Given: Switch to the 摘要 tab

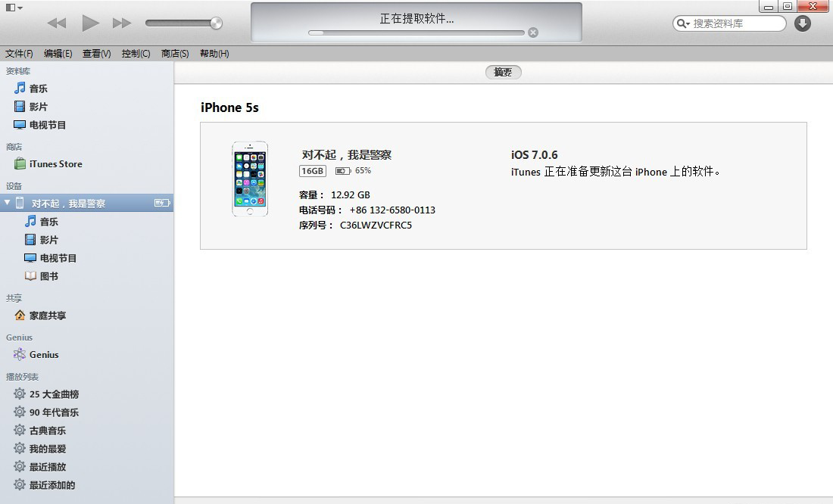Looking at the screenshot, I should 502,72.
